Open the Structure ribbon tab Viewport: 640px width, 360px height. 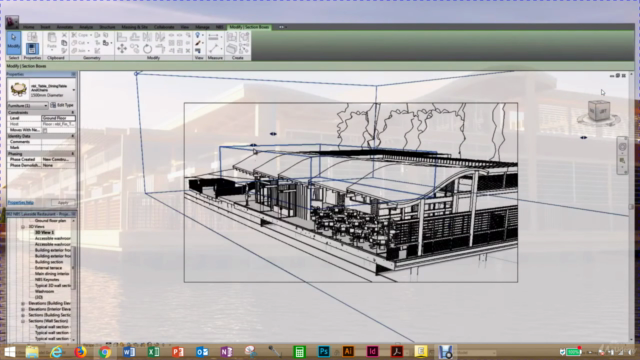107,27
